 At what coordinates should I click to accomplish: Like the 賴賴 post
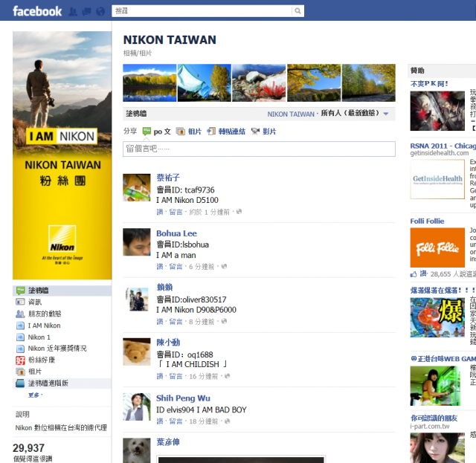coord(160,321)
